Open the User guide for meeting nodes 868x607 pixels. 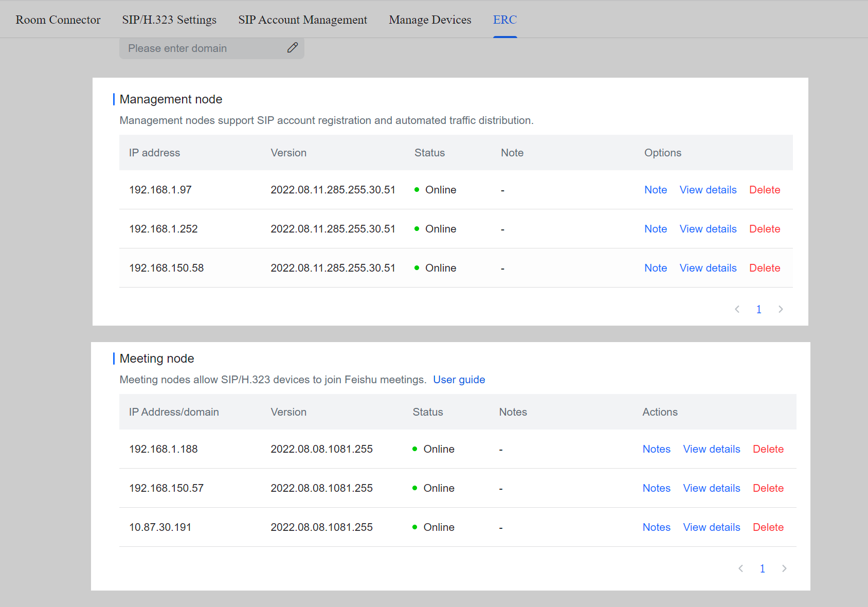pos(459,380)
